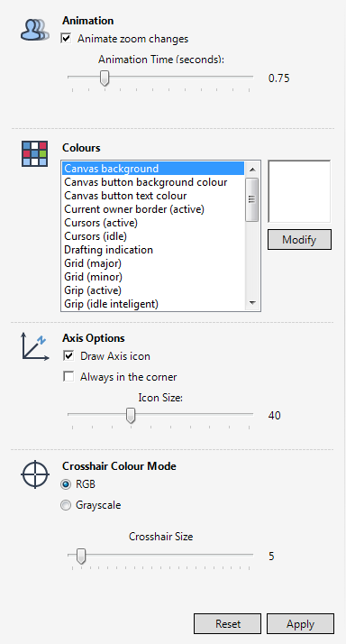Click the Animation section people icon

pyautogui.click(x=35, y=30)
